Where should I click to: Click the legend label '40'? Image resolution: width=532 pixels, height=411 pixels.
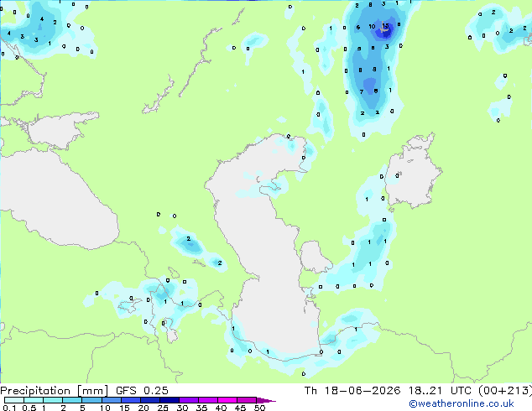point(221,408)
